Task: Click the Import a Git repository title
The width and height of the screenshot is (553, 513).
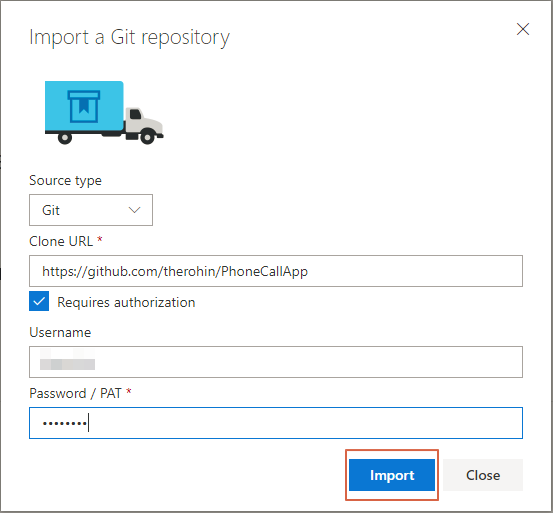Action: [x=129, y=37]
